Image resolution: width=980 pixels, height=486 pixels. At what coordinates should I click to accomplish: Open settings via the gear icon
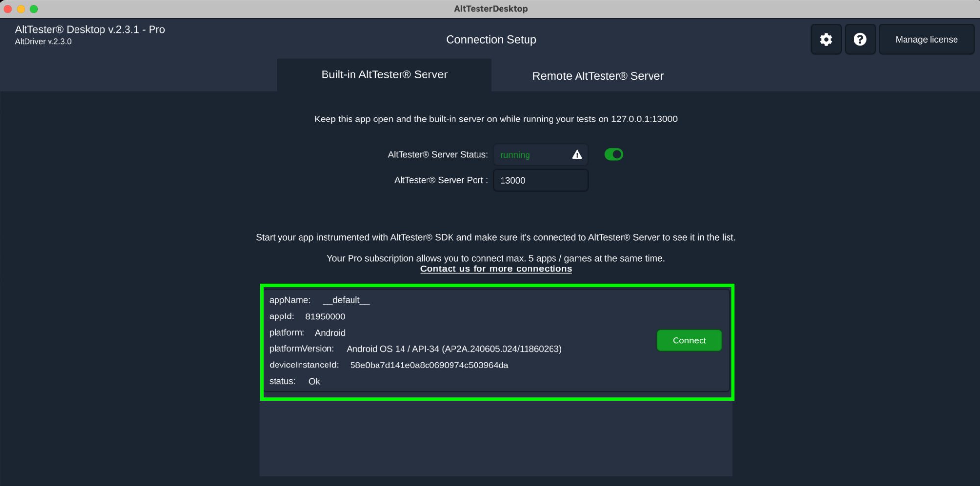826,39
